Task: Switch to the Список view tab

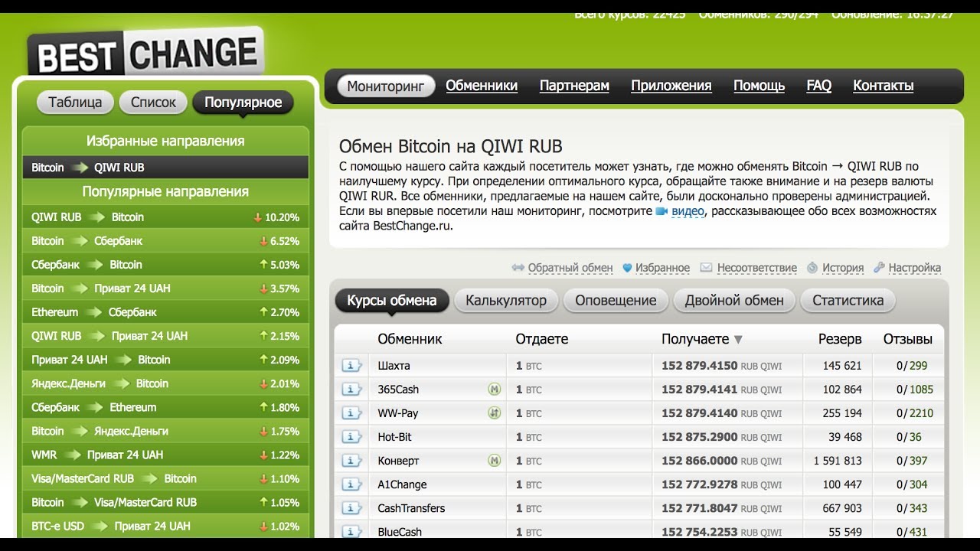Action: click(x=153, y=102)
